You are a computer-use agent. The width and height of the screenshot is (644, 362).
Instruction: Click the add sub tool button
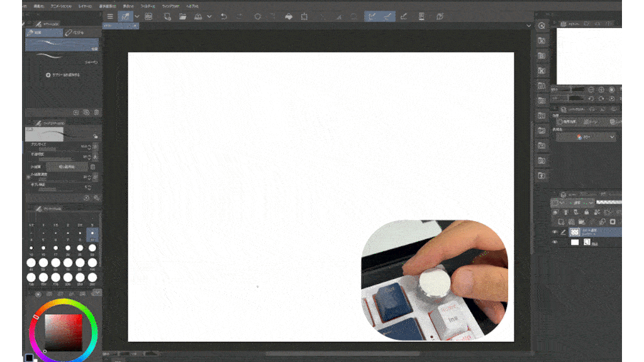pyautogui.click(x=63, y=75)
